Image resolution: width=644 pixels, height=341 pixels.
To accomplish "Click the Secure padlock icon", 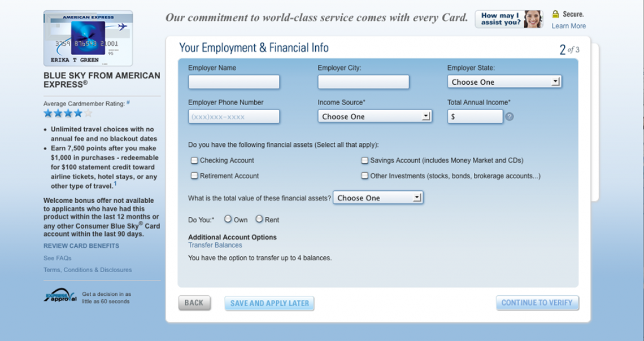I will coord(555,14).
